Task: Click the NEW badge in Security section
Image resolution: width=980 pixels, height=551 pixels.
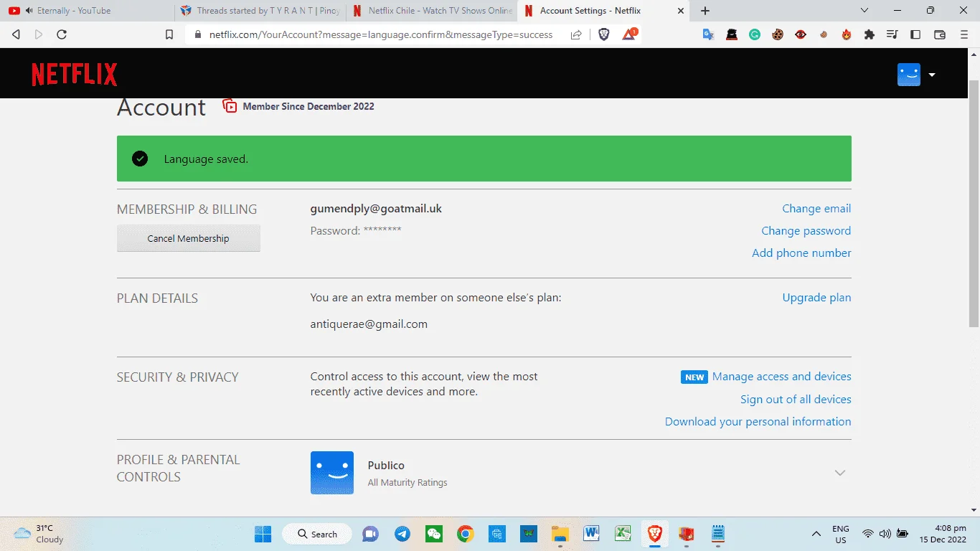Action: [694, 377]
